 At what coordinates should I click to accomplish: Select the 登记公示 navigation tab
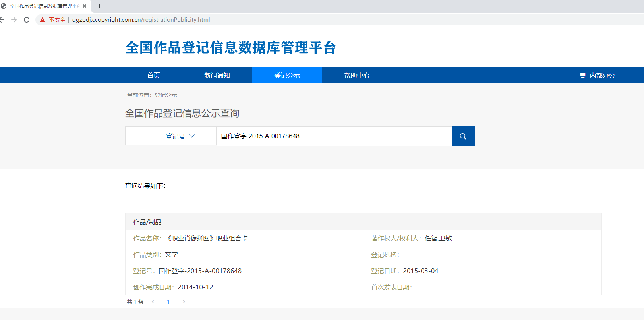287,75
